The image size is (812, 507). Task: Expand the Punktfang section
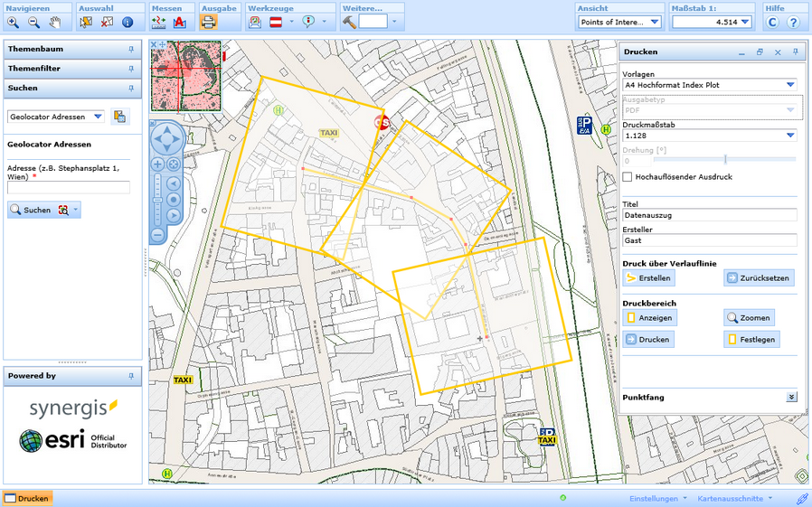791,397
